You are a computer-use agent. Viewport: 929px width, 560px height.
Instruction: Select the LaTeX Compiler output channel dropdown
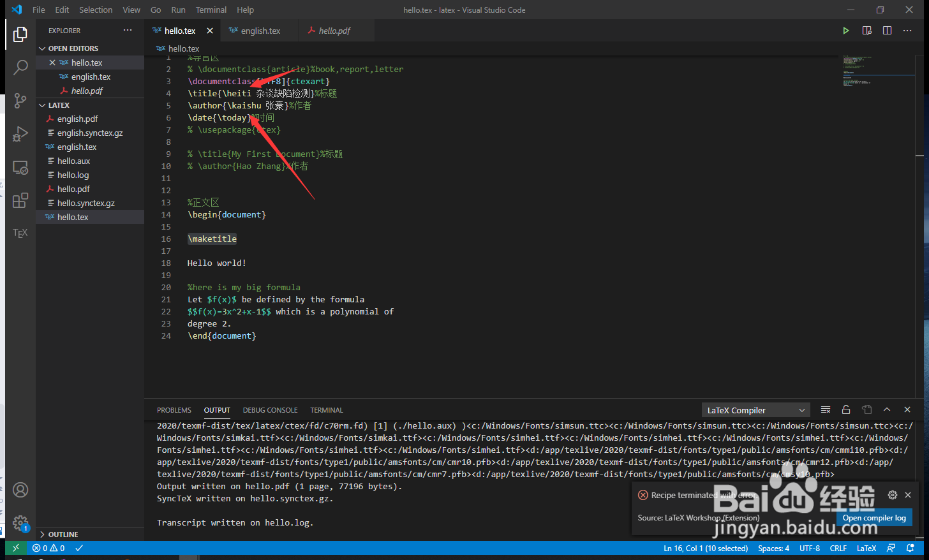pos(756,410)
